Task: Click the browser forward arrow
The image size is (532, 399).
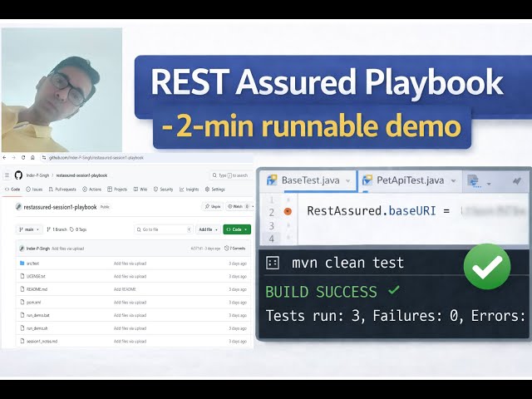Action: click(14, 157)
